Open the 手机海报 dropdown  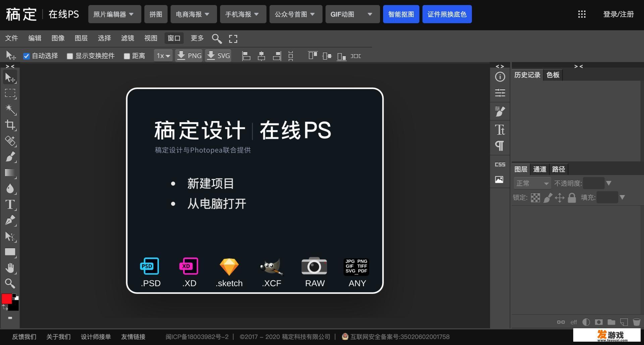(x=243, y=14)
